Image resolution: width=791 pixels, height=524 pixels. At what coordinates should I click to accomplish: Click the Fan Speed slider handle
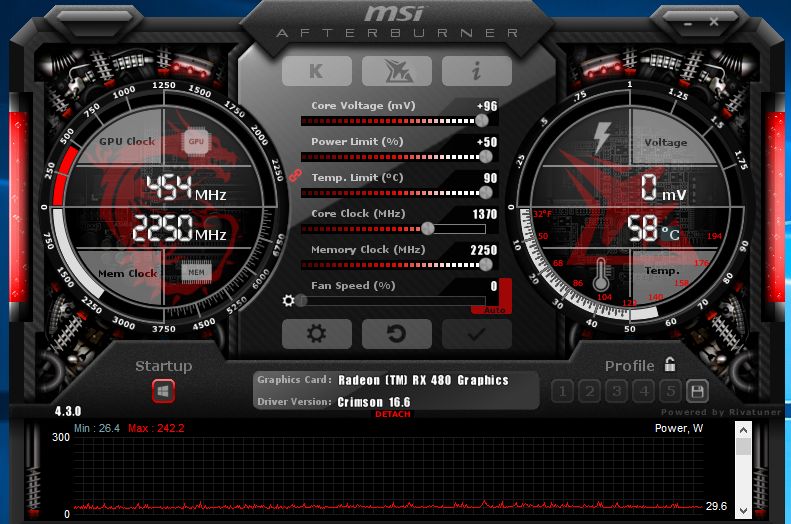point(302,301)
